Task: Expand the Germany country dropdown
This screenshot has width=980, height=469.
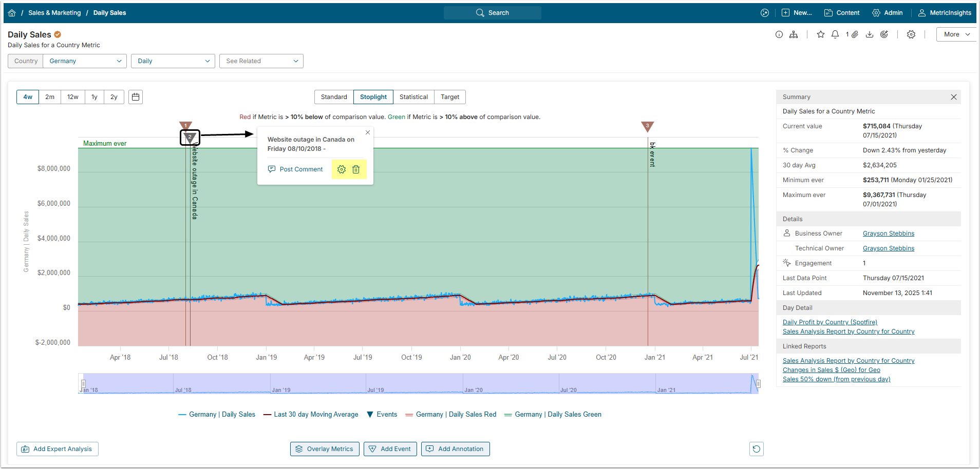Action: tap(85, 61)
